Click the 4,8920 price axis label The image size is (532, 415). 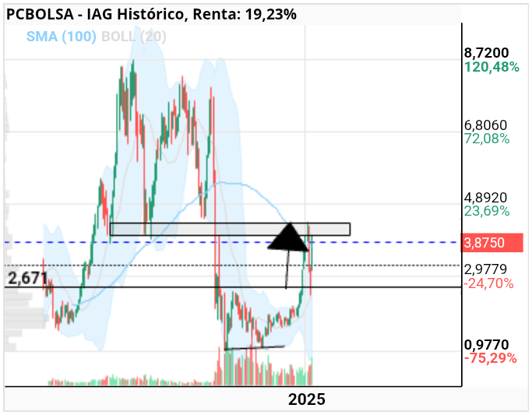(486, 197)
